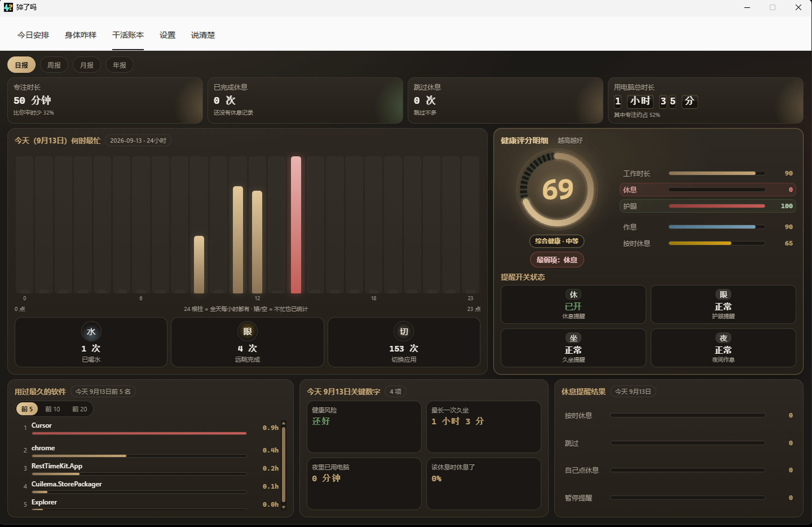
Task: Click the 眼 eye-break icon in stats row
Action: [x=247, y=331]
